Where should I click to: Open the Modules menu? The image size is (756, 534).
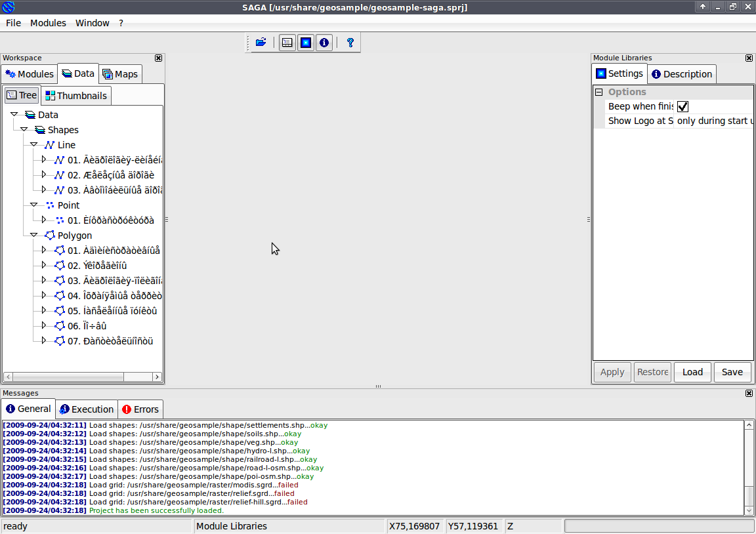coord(48,23)
